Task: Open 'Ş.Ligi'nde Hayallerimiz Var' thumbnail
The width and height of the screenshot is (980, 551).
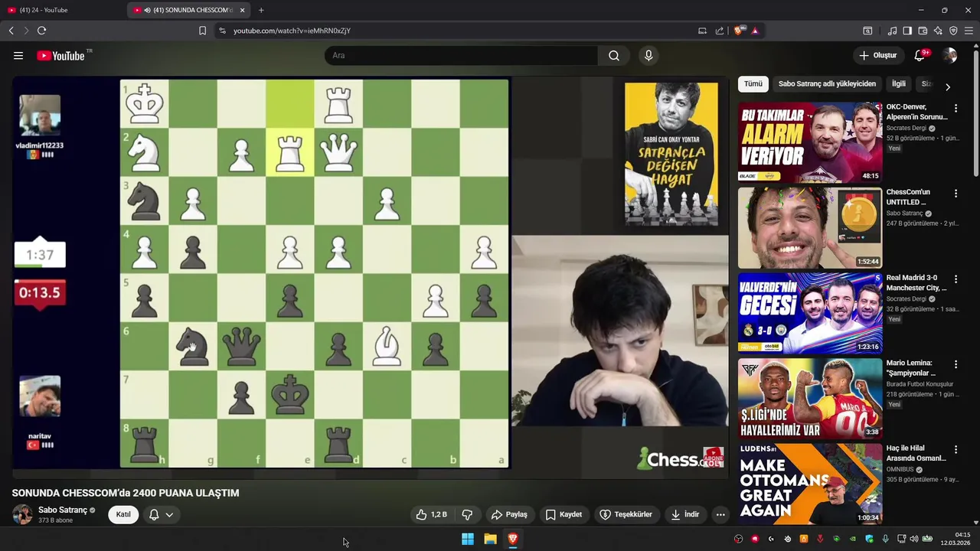Action: tap(810, 399)
